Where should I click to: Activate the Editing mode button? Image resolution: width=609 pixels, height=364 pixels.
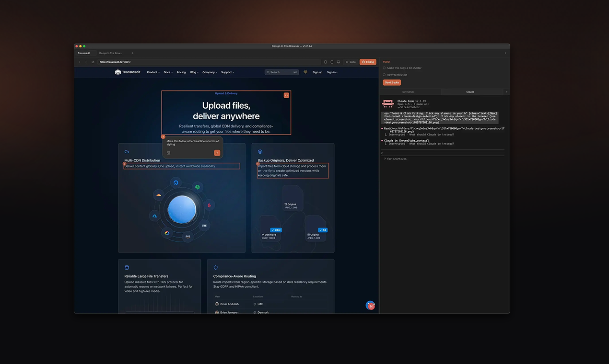point(367,62)
